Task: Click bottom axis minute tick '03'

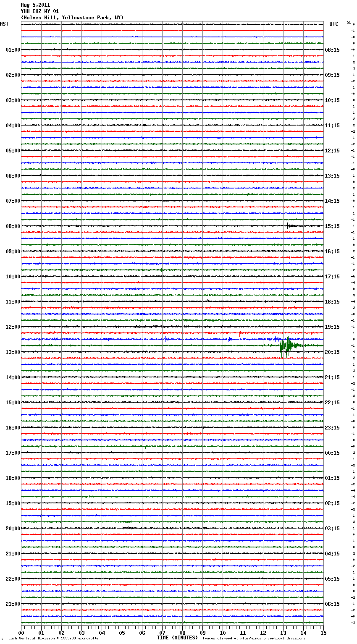Action: point(81,633)
